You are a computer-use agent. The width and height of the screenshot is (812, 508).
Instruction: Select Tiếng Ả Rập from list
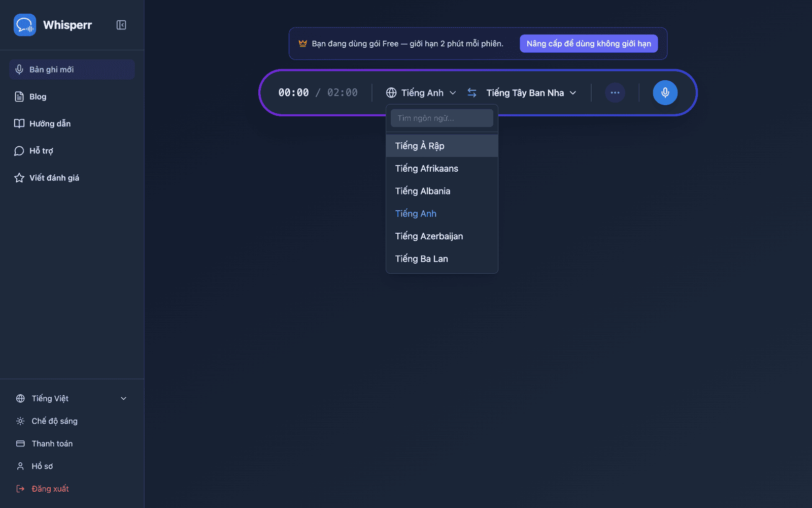pyautogui.click(x=442, y=146)
